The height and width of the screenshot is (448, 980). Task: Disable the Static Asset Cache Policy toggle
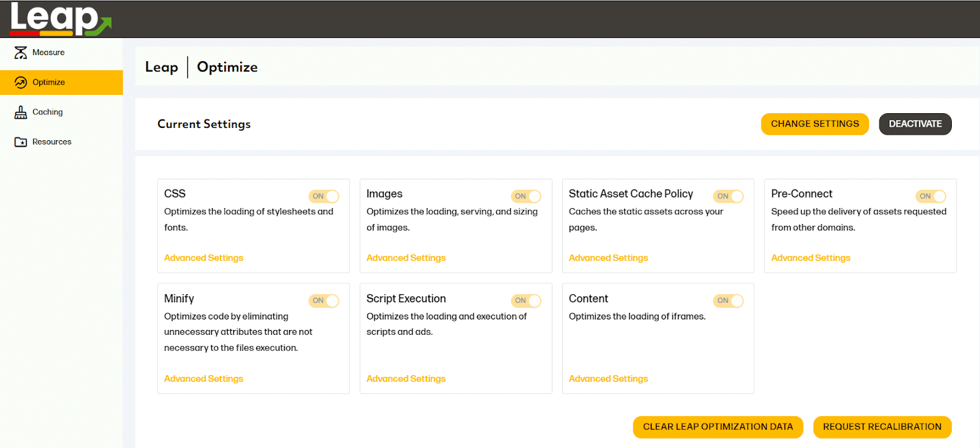coord(728,196)
